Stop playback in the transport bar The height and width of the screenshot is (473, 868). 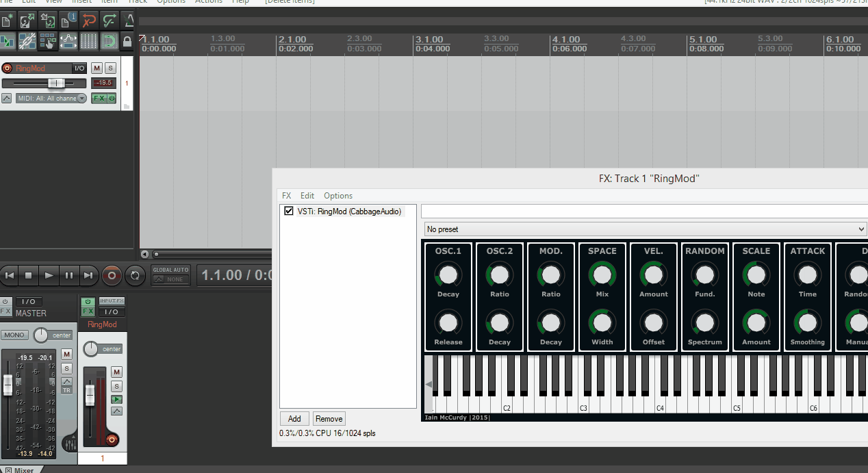click(x=29, y=275)
